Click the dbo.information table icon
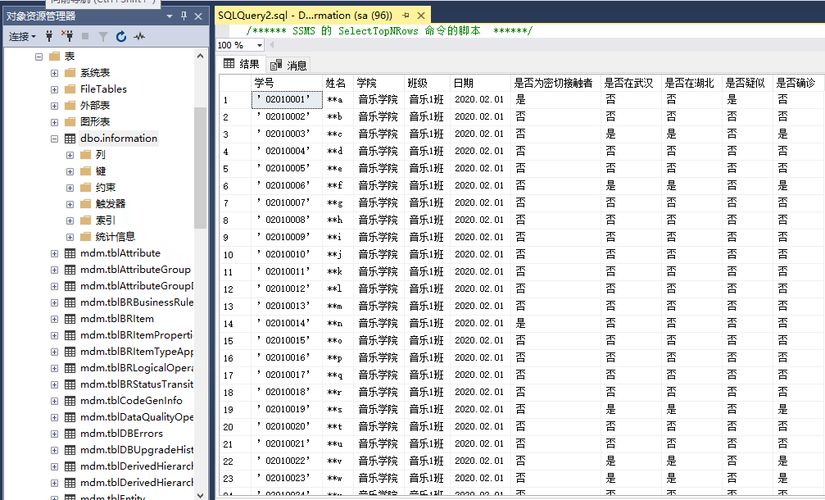The width and height of the screenshot is (825, 500). point(70,138)
